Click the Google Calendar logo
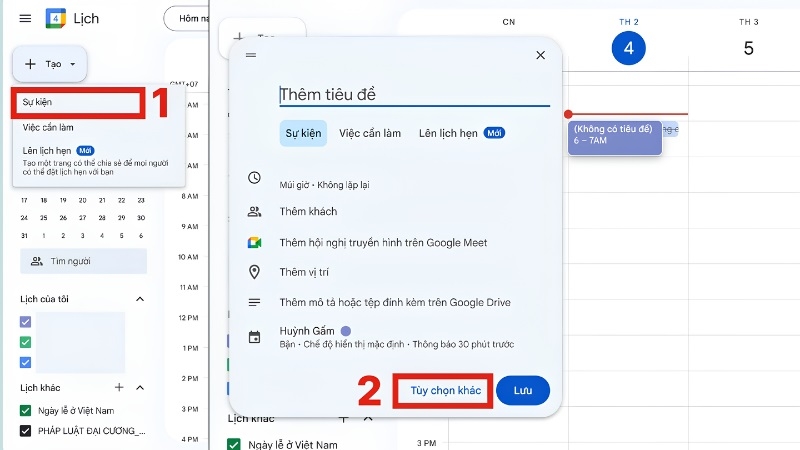 tap(56, 18)
